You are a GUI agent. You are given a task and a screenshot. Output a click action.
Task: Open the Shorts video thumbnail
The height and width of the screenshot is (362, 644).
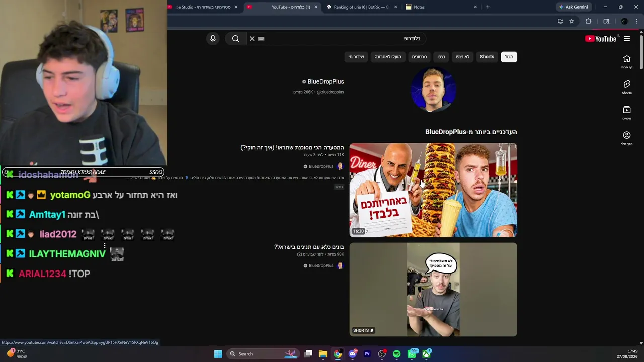(433, 290)
